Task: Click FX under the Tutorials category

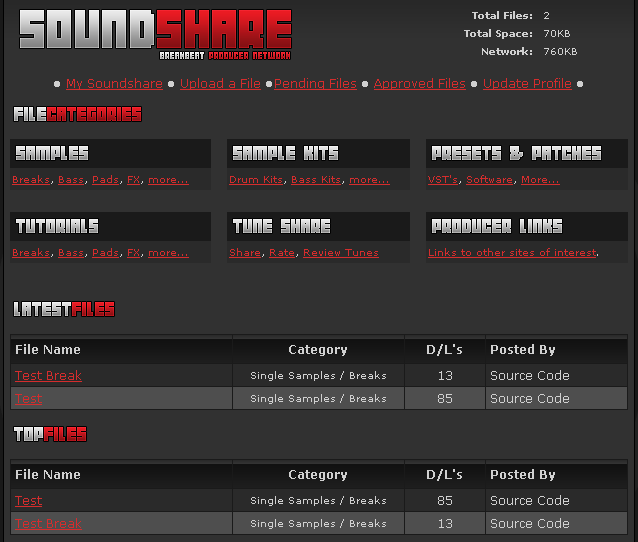Action: 134,253
